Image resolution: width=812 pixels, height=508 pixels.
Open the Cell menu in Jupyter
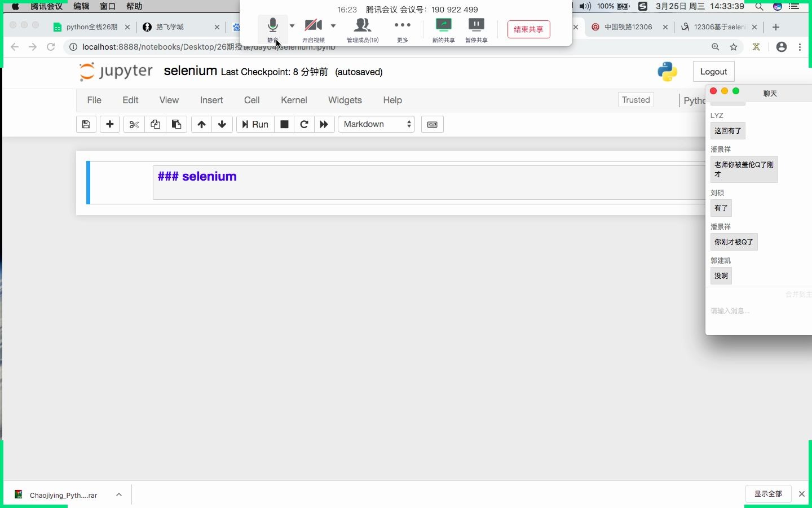252,100
